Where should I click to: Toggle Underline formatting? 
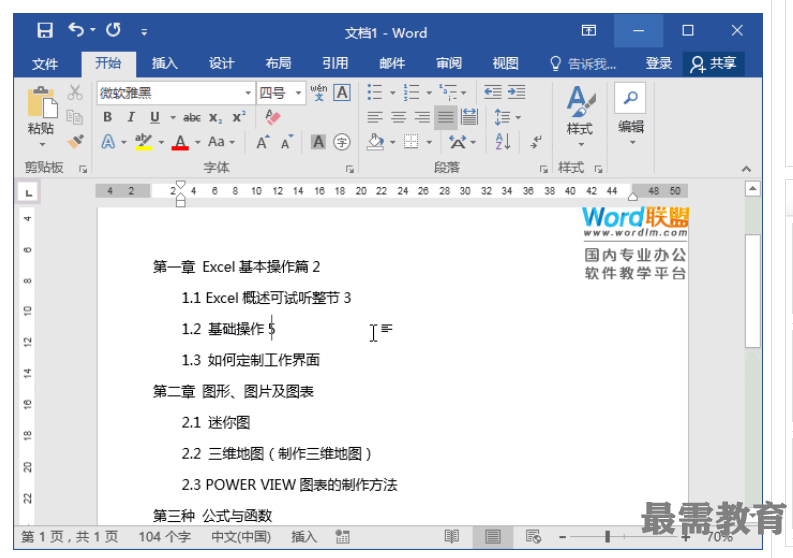tap(155, 117)
